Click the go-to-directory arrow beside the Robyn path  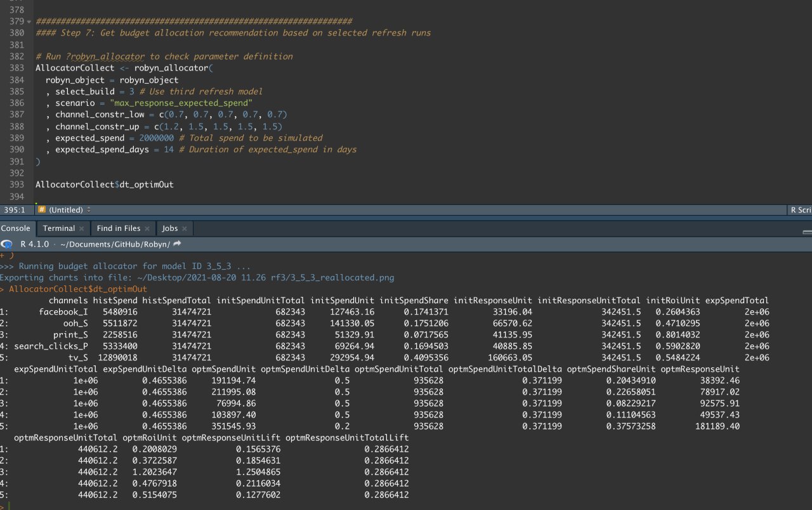click(177, 243)
